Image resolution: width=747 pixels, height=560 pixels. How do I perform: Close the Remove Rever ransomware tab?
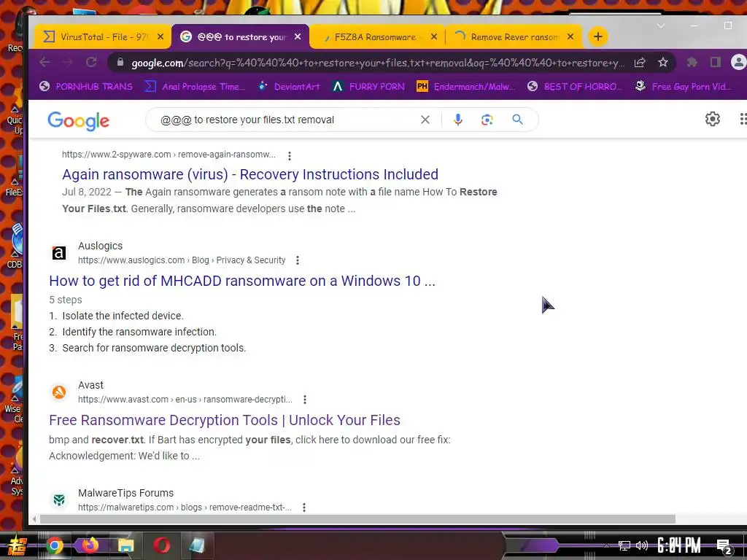pos(570,36)
